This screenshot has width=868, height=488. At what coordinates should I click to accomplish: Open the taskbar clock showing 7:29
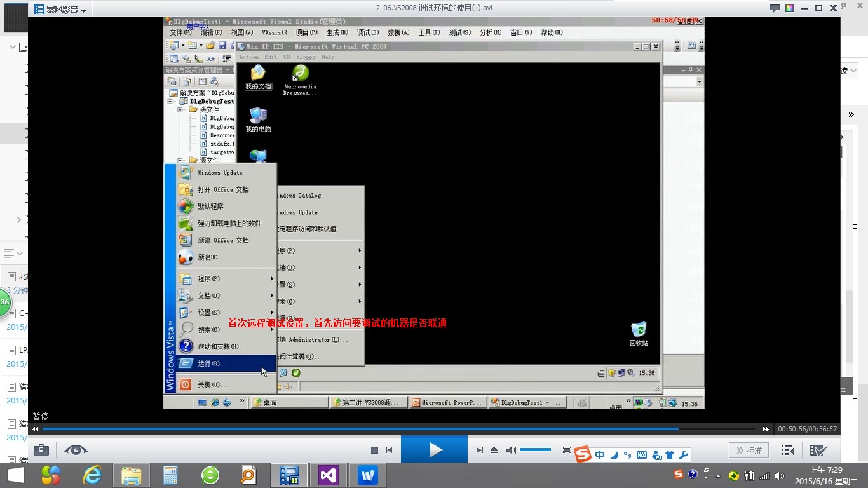coord(825,475)
